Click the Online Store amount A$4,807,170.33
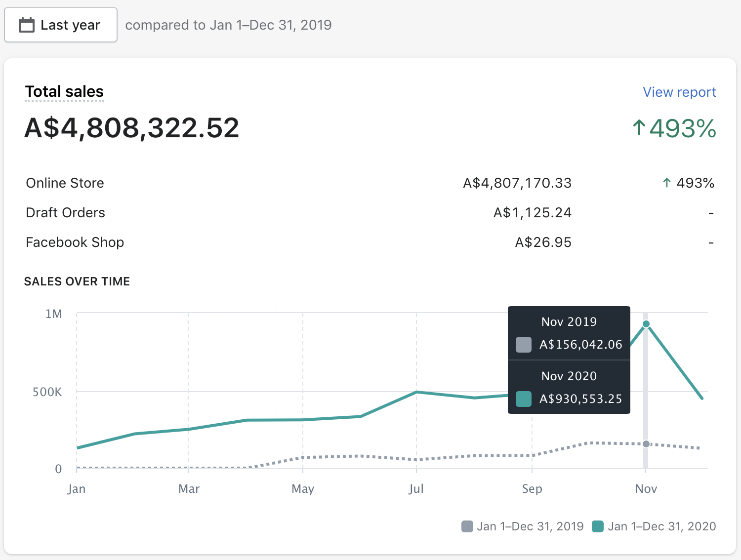 (x=517, y=183)
